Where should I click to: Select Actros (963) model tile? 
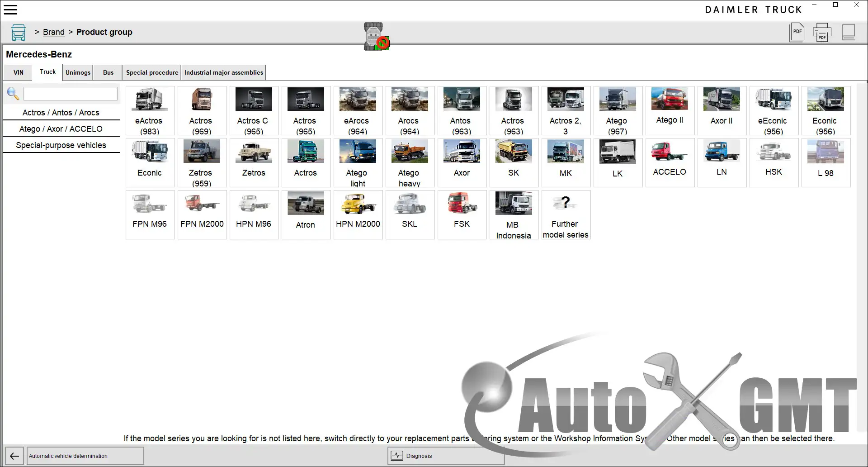tap(514, 111)
